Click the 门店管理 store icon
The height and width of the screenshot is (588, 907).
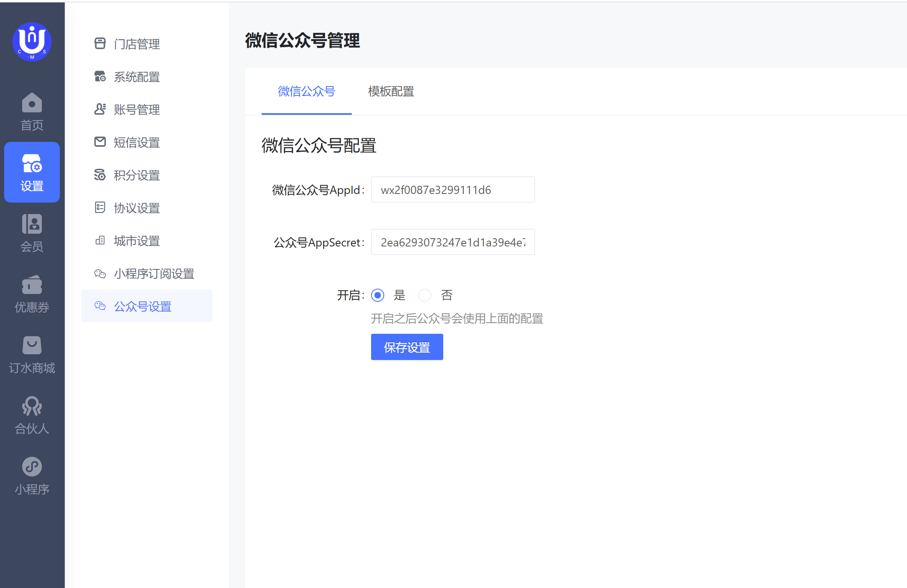(100, 43)
